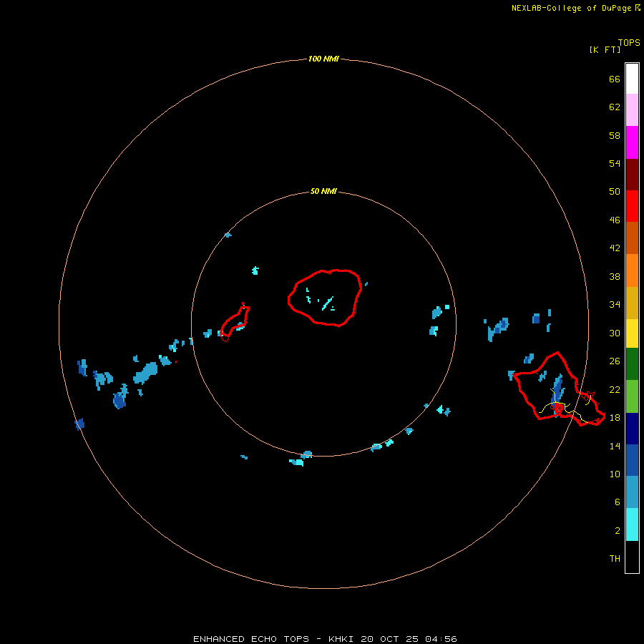Viewport: 644px width, 644px height.
Task: Click the "62" legend value
Action: (615, 107)
